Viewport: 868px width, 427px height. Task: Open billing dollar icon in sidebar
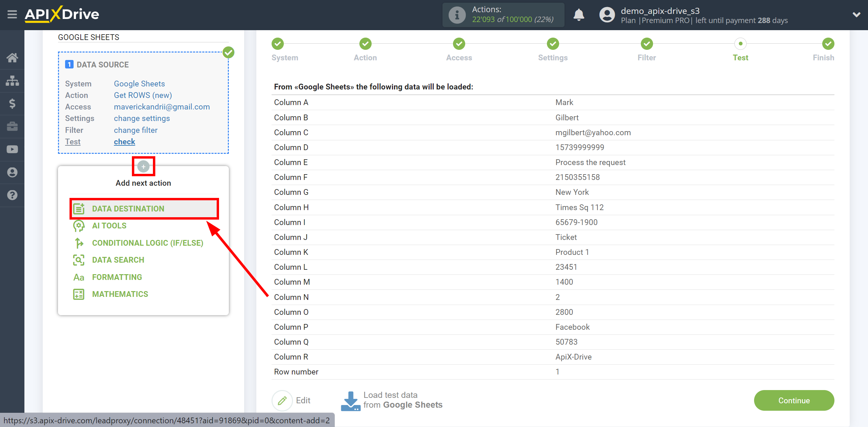pyautogui.click(x=12, y=103)
